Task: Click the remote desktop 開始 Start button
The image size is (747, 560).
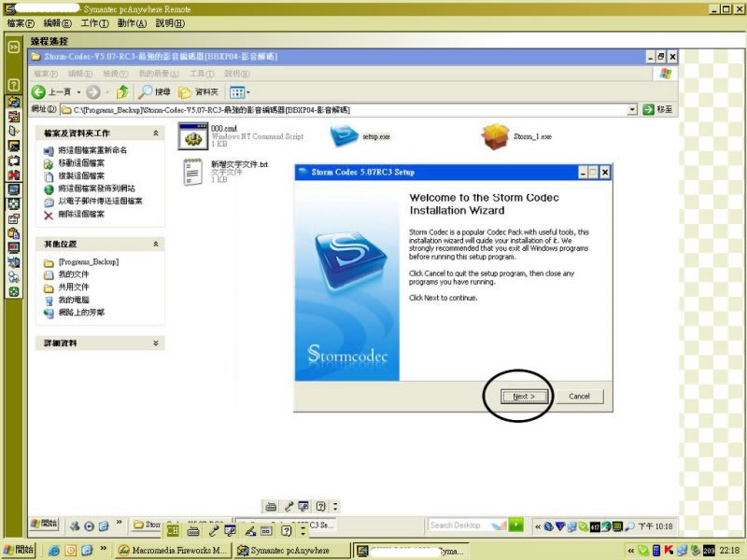Action: click(44, 524)
